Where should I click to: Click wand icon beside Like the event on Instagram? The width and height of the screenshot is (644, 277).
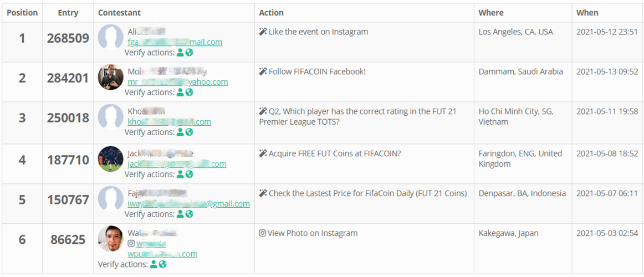click(x=263, y=32)
